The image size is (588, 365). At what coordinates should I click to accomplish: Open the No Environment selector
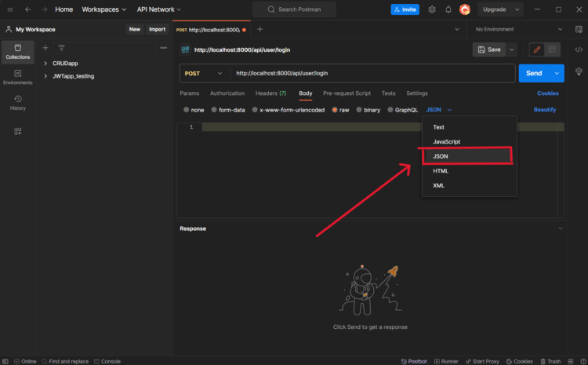click(519, 29)
